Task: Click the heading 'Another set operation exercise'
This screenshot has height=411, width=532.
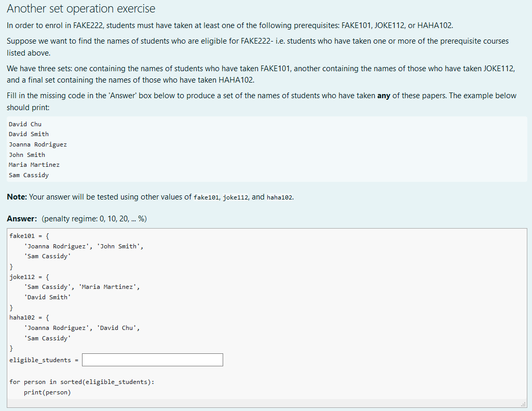Action: pos(81,8)
